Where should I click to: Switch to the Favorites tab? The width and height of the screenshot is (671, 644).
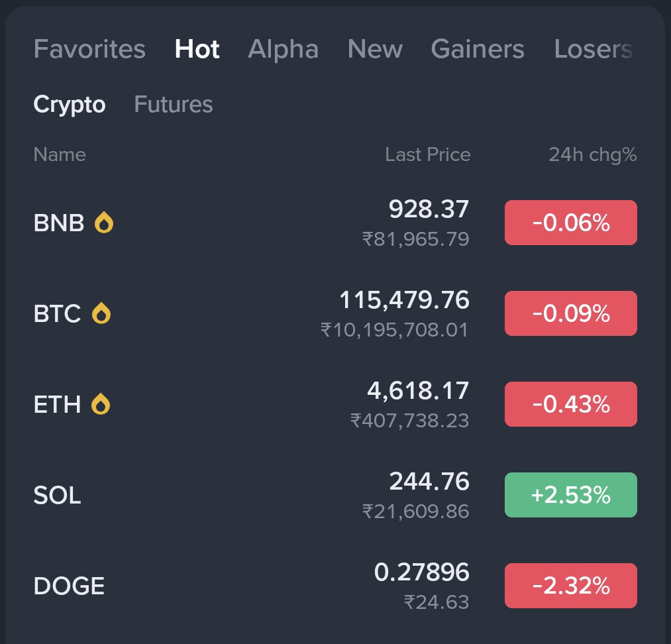89,49
